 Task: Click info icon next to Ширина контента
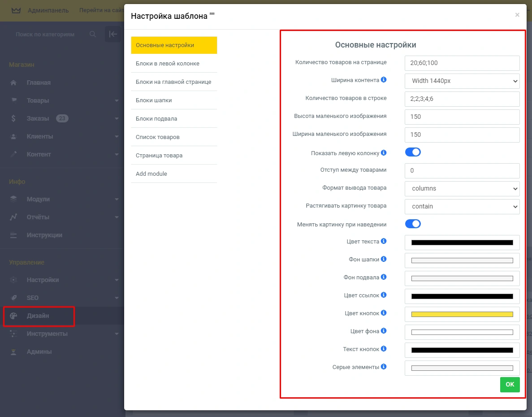click(x=384, y=80)
